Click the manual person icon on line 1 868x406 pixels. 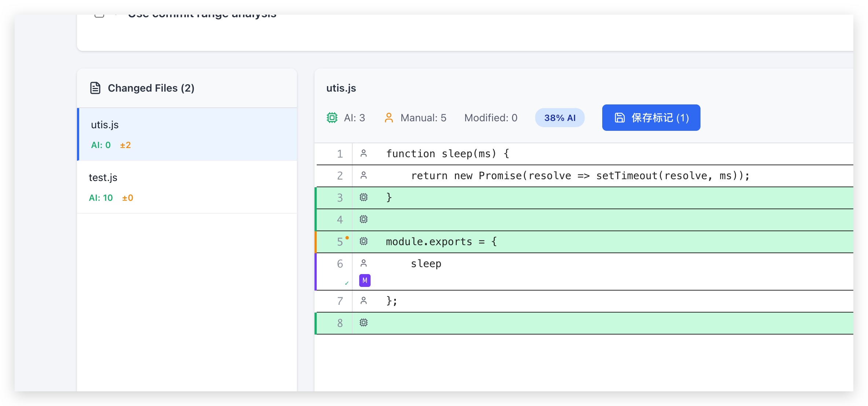coord(363,154)
